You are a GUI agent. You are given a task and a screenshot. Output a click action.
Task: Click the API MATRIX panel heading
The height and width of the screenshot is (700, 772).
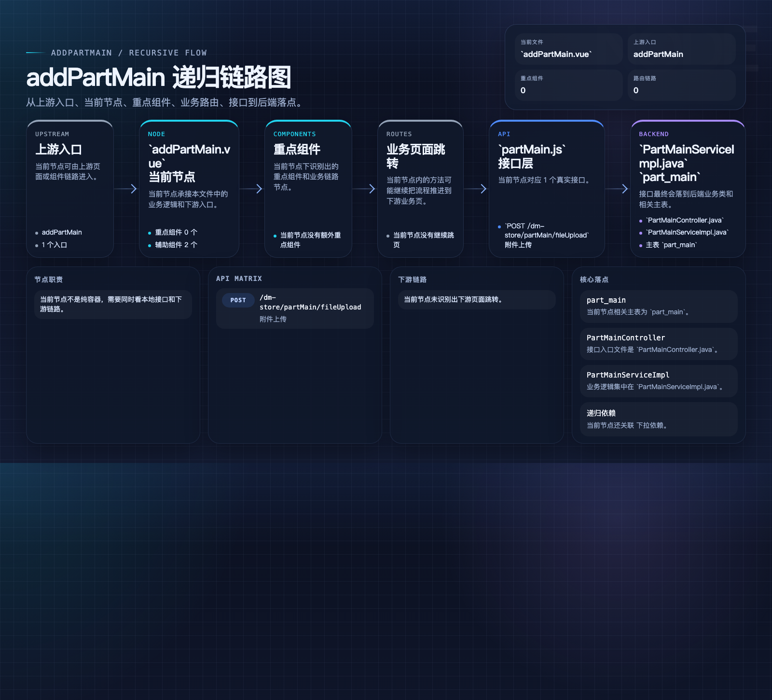pos(239,279)
